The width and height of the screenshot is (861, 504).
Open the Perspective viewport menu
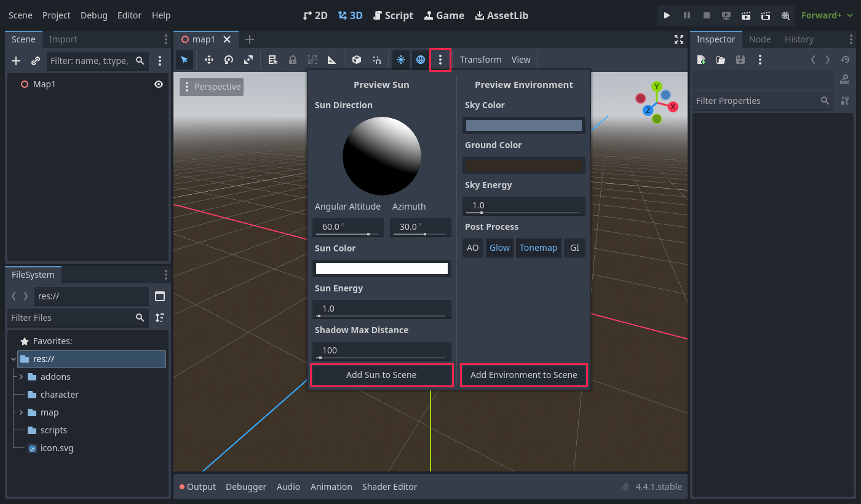tap(212, 87)
